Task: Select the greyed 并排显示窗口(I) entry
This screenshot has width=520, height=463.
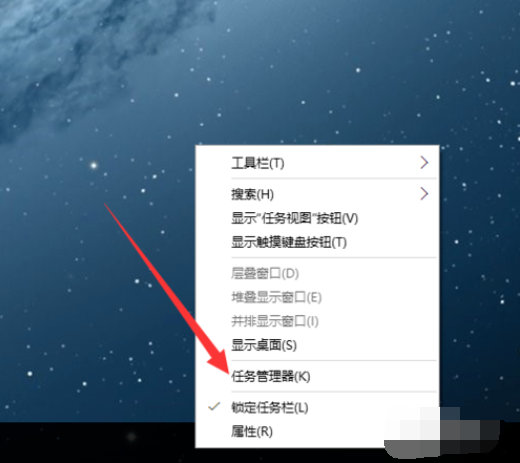Action: tap(317, 321)
